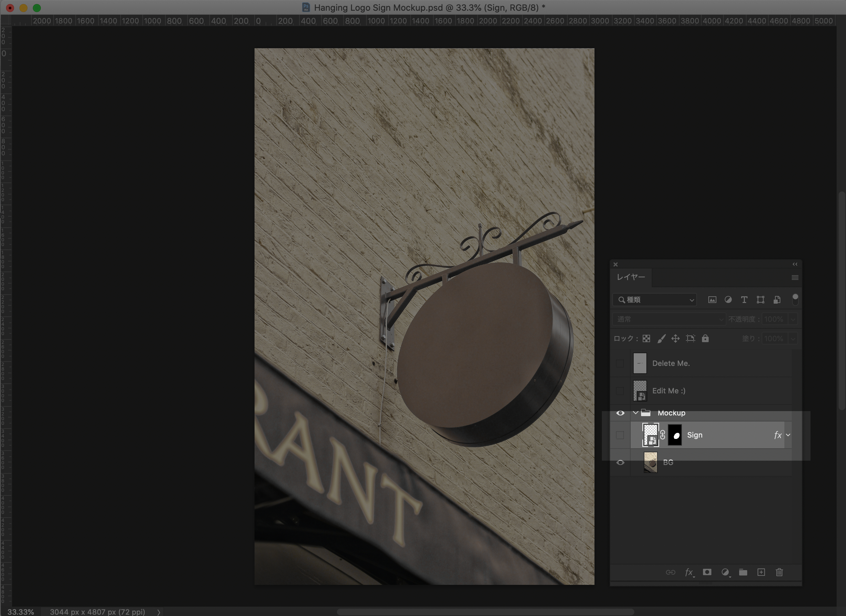Filter layers by pixel image type
Viewport: 846px width, 616px height.
pyautogui.click(x=712, y=300)
